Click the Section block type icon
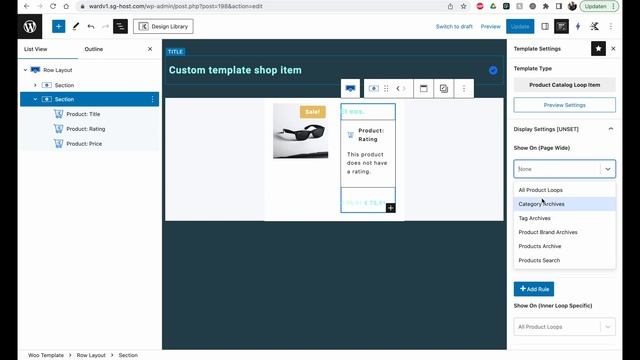640x360 pixels. click(373, 89)
